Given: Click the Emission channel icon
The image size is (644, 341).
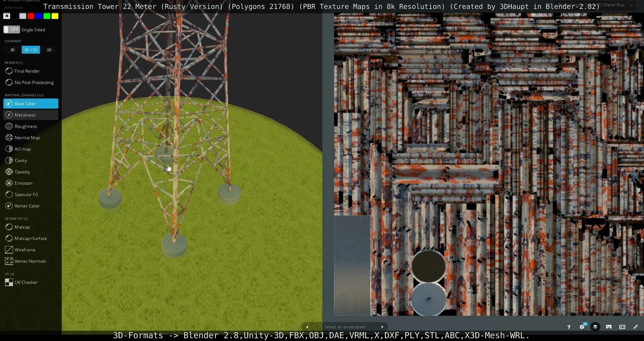Looking at the screenshot, I should pyautogui.click(x=9, y=183).
